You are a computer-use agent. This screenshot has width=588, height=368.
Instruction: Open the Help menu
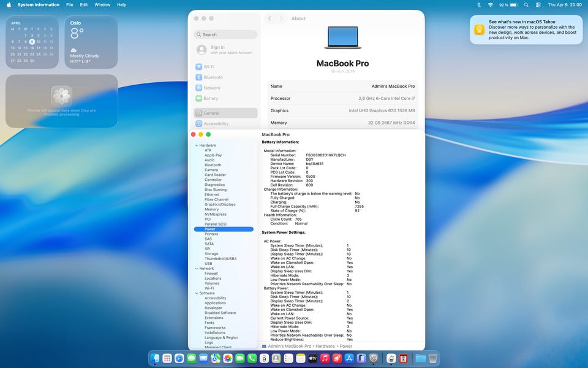(x=121, y=5)
